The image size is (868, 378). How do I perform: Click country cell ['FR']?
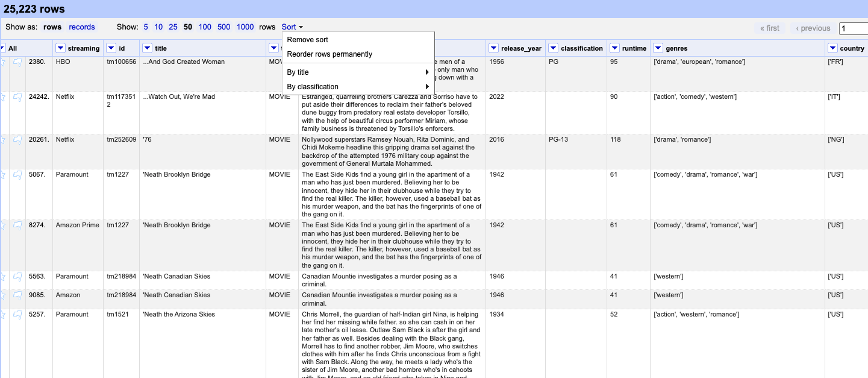[836, 61]
